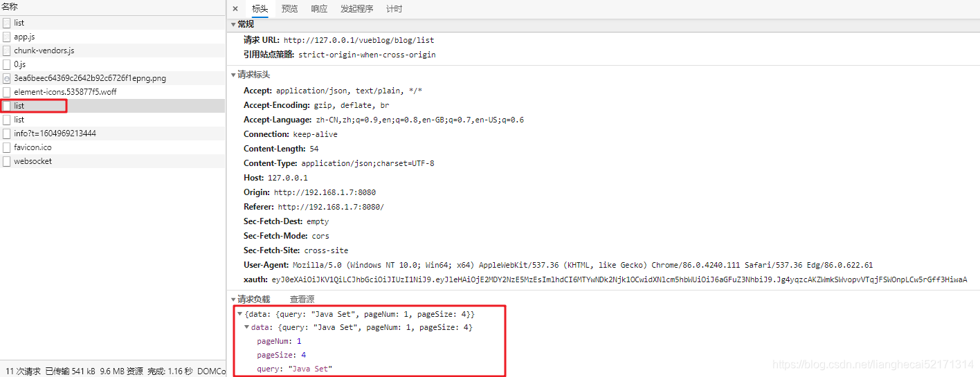Click the request URL http://127.0.0.1/vueblog/blog/list
980x377 pixels.
click(x=359, y=40)
